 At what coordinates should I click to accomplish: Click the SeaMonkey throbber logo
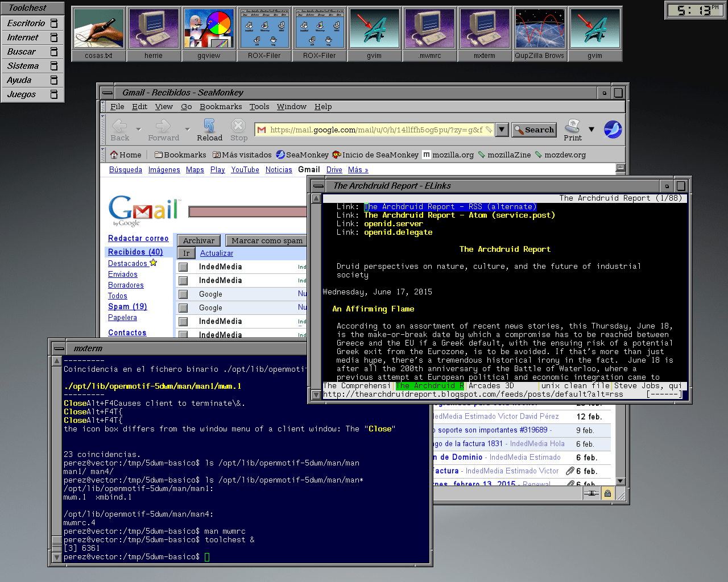[613, 130]
